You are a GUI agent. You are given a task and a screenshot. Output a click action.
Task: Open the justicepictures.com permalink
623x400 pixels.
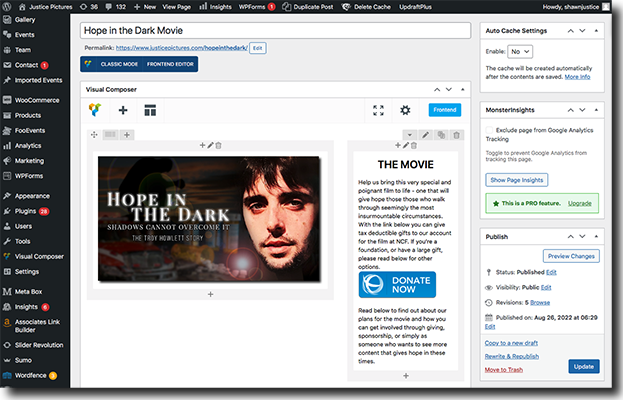[182, 48]
